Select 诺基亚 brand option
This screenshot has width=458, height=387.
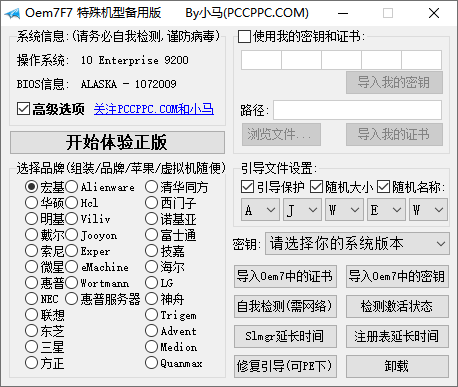pyautogui.click(x=151, y=219)
